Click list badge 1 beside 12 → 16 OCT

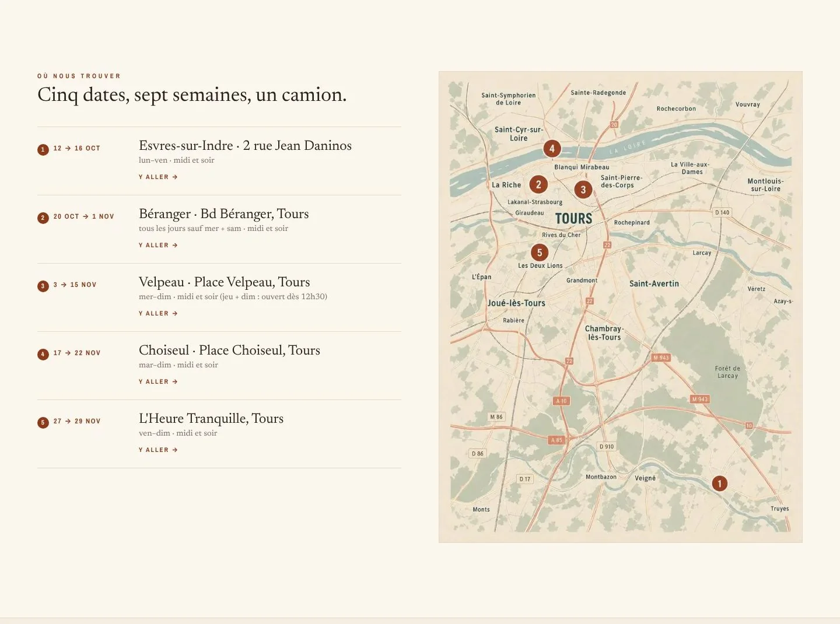point(43,149)
